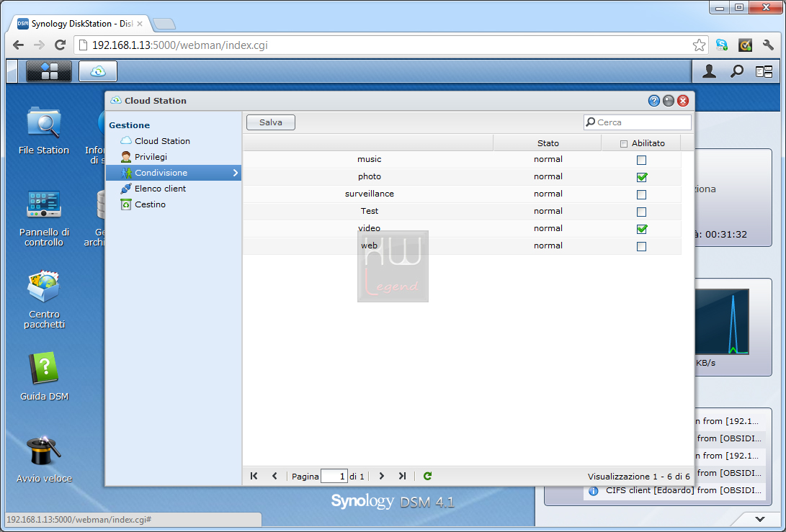Click the Pagina number field
The image size is (786, 532).
334,476
